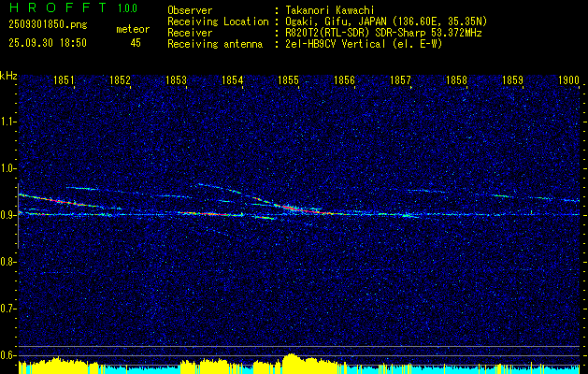The image size is (588, 374).
Task: Click location Ogaki, Gifu, JAPAN coordinates
Action: click(386, 22)
